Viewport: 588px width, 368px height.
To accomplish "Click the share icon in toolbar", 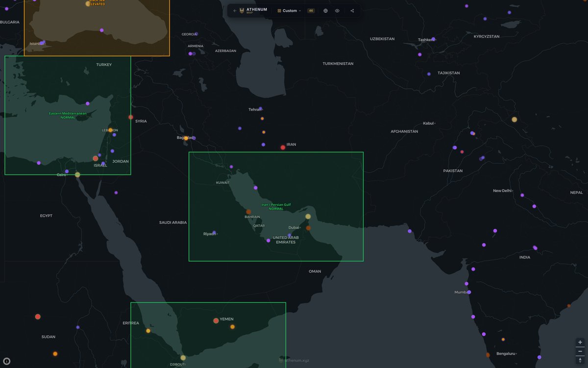I will (x=352, y=11).
